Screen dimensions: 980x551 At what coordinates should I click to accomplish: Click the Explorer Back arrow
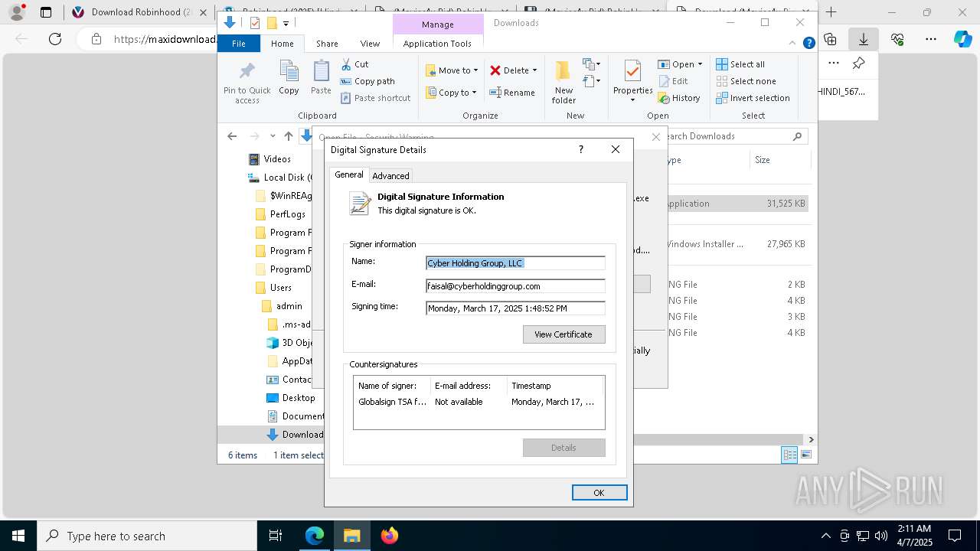click(x=232, y=136)
